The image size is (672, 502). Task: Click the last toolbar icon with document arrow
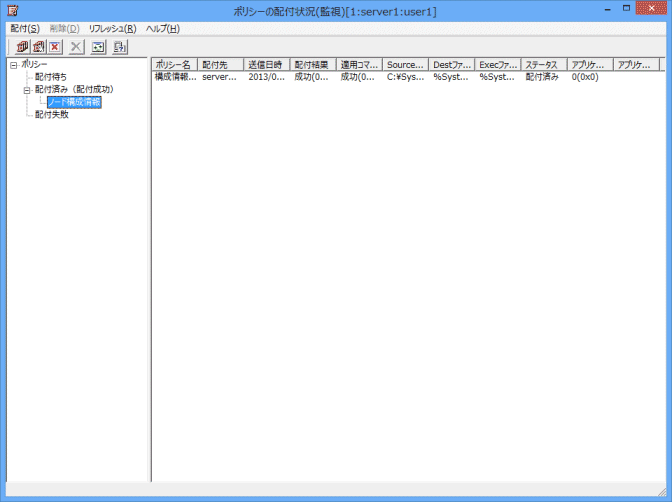(x=120, y=47)
